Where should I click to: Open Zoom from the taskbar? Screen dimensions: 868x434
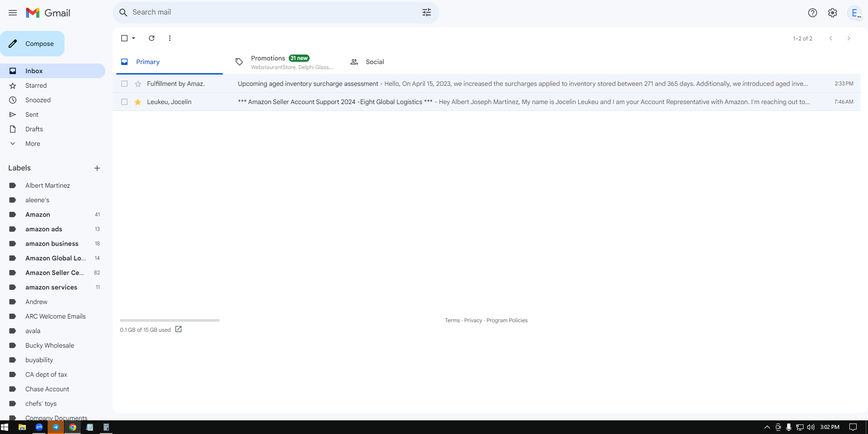point(39,427)
